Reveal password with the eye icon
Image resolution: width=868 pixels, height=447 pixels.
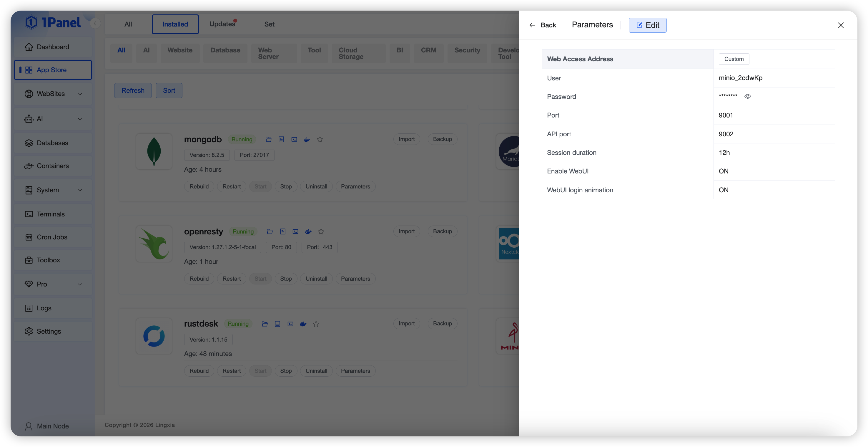pyautogui.click(x=747, y=96)
